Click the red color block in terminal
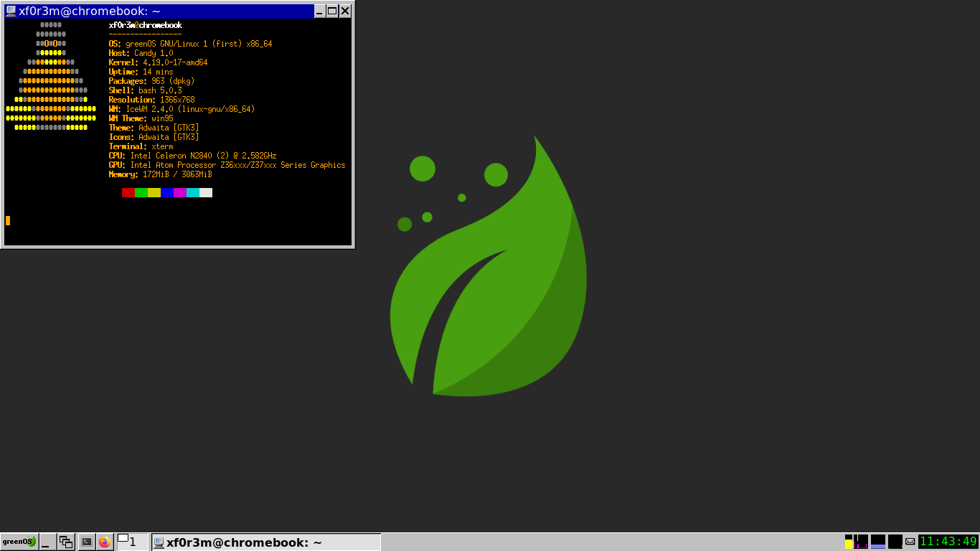This screenshot has width=980, height=551. [128, 192]
